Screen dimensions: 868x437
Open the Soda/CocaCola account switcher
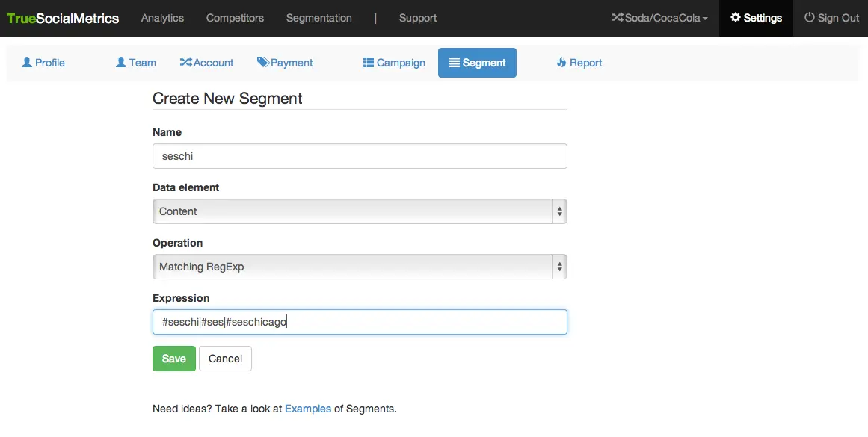tap(659, 18)
